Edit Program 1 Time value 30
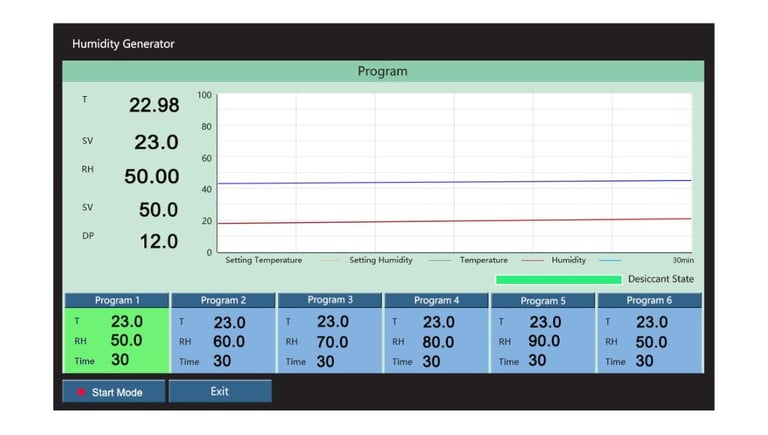Screen dimensions: 768x435 coord(120,360)
